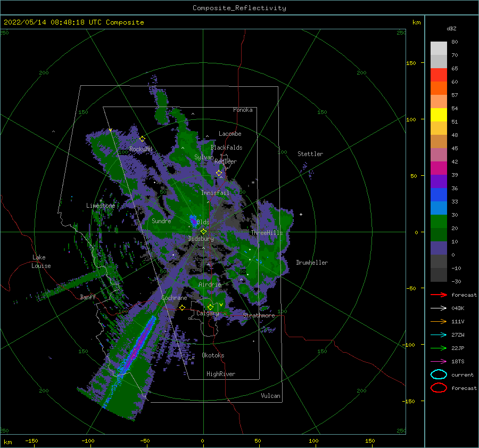Click the Cochrane city label
The image size is (479, 448).
tap(174, 298)
